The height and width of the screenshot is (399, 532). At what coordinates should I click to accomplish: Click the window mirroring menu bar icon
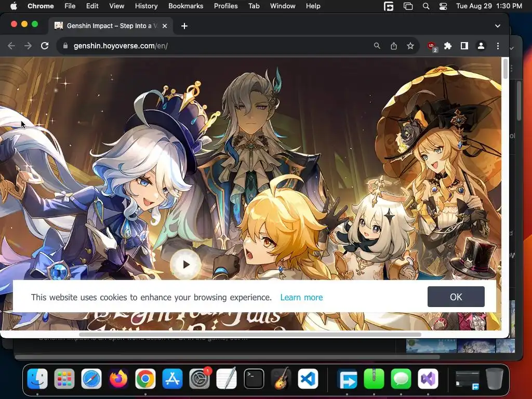click(408, 6)
